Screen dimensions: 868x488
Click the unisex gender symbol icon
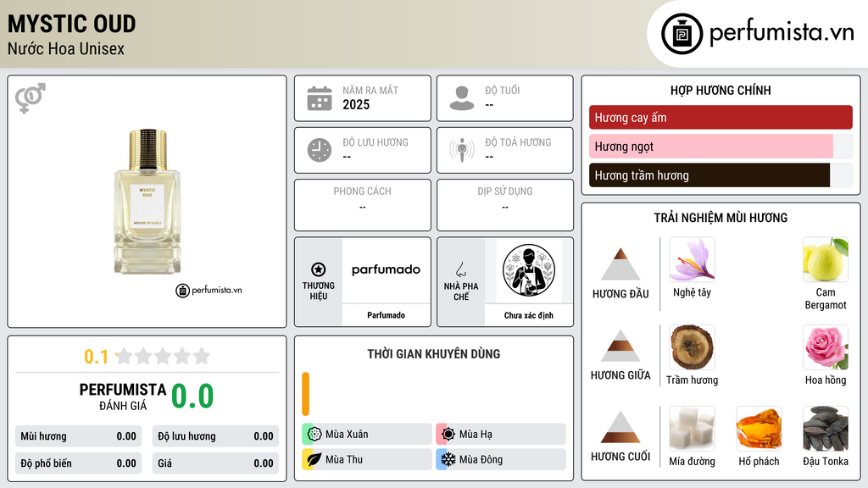pyautogui.click(x=31, y=98)
